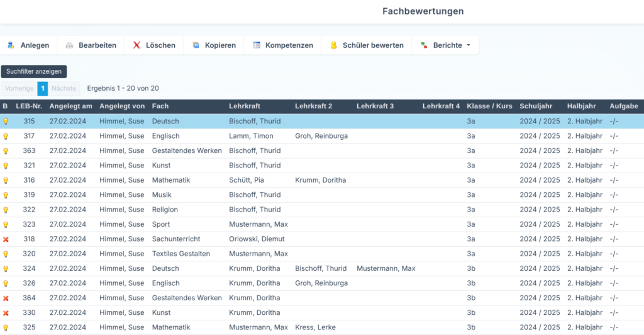Select the Sachunterricht cell
The width and height of the screenshot is (644, 335).
(x=176, y=239)
